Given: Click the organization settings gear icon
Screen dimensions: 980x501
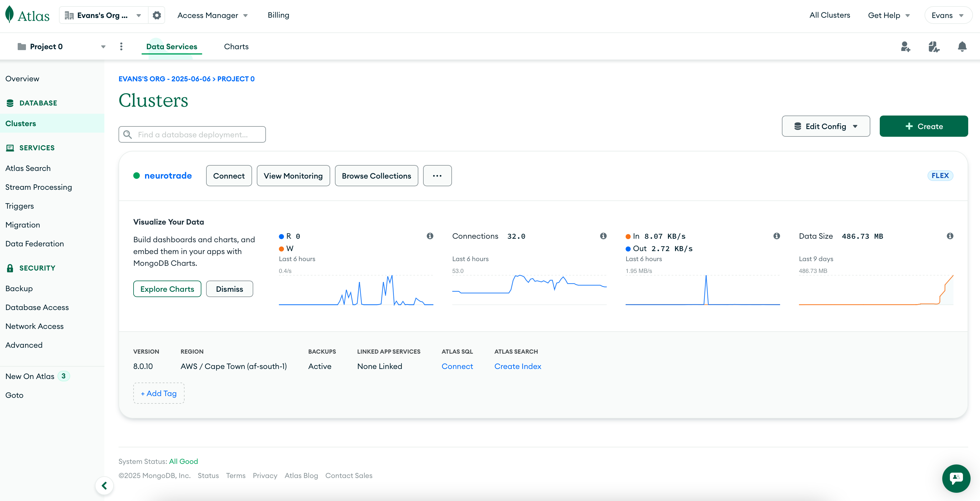Looking at the screenshot, I should coord(157,15).
